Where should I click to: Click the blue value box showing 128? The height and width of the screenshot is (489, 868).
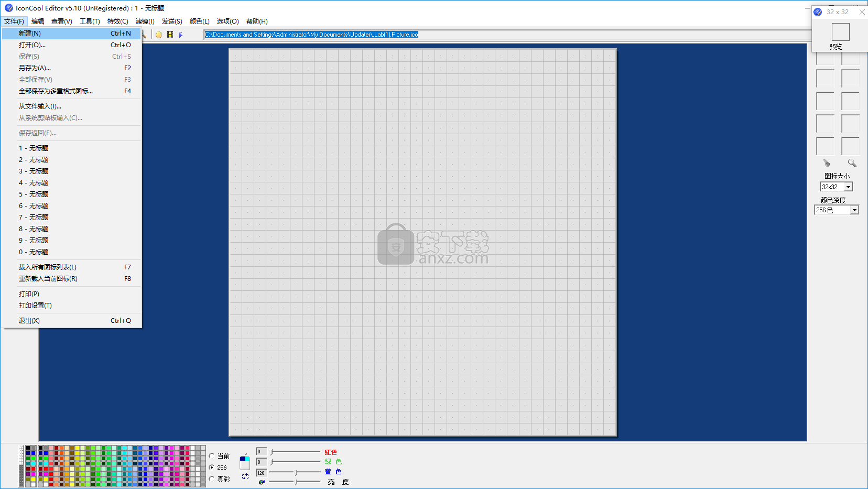coord(261,473)
